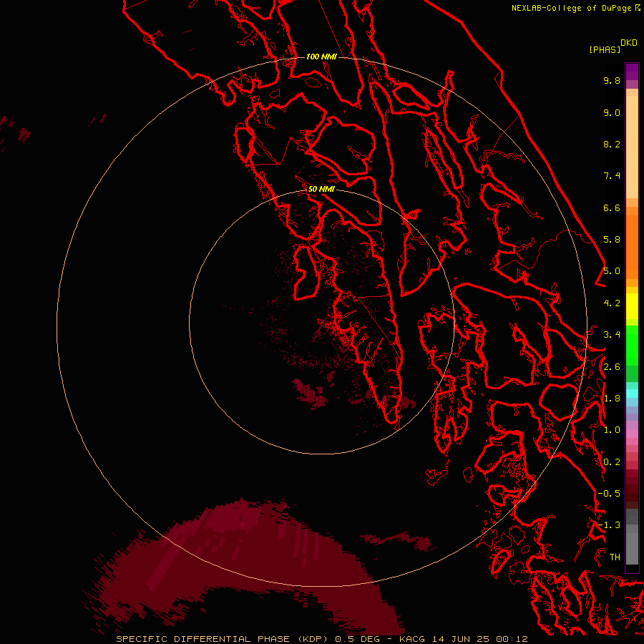The width and height of the screenshot is (644, 644).
Task: Pick the bright green band on colorbar
Action: (632, 345)
